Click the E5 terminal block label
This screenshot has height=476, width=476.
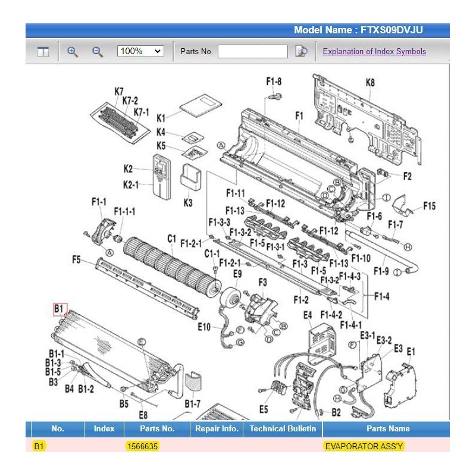tap(264, 409)
